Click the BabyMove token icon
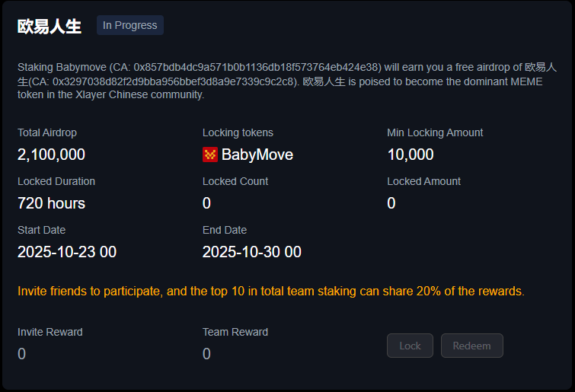The height and width of the screenshot is (392, 575). pyautogui.click(x=210, y=155)
